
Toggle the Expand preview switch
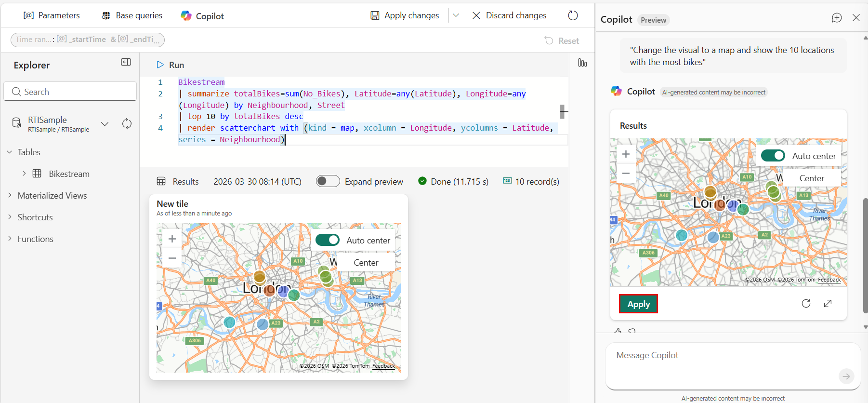point(328,181)
